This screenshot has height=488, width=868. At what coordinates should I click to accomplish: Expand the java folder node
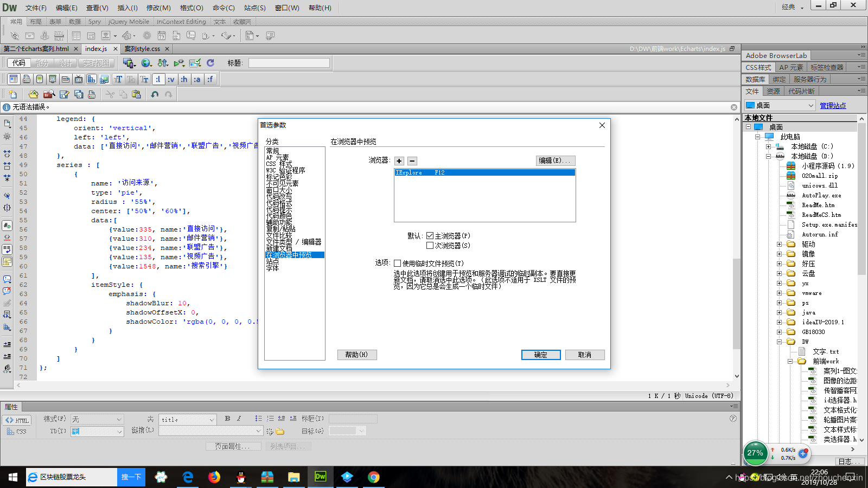(x=779, y=313)
